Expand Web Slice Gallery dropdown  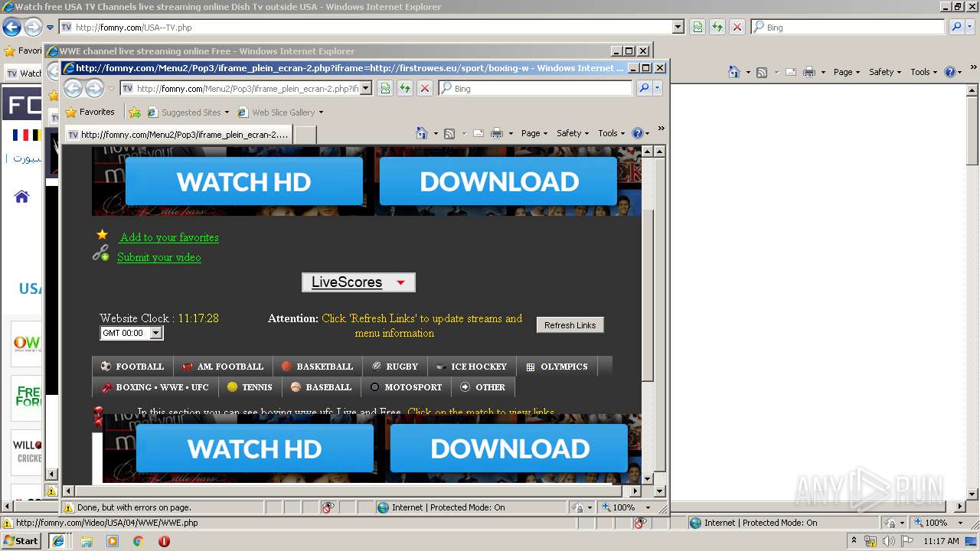321,112
